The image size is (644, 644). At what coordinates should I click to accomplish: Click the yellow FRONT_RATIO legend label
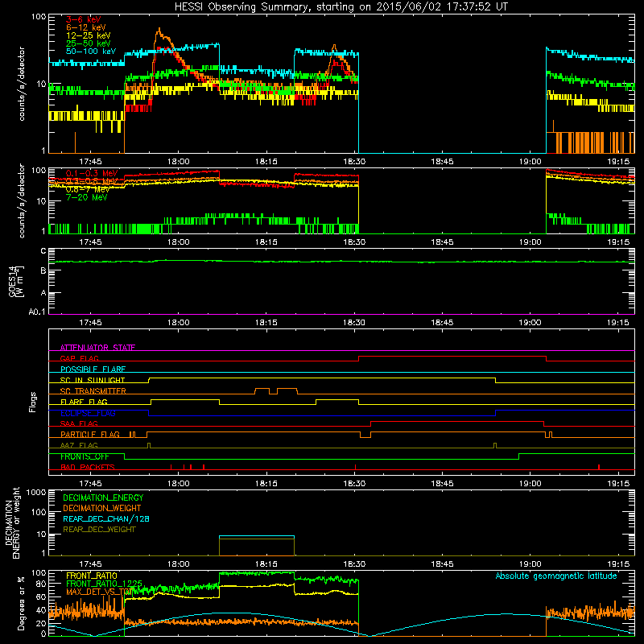92,576
